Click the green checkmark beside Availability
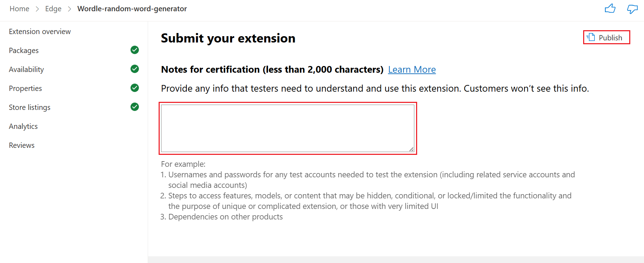The width and height of the screenshot is (644, 263). coord(134,69)
